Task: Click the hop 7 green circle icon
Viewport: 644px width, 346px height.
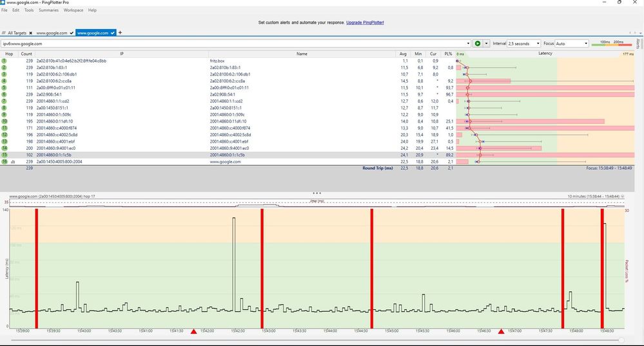Action: pyautogui.click(x=4, y=101)
